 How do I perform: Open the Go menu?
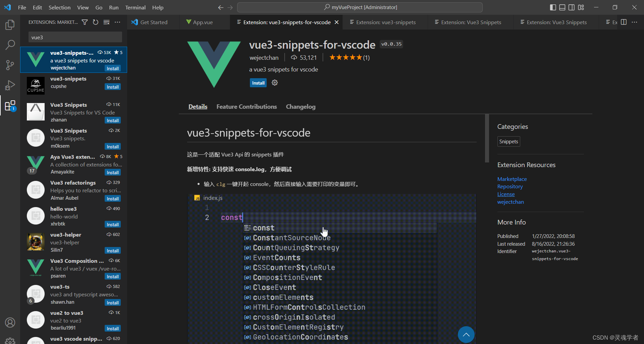click(99, 7)
